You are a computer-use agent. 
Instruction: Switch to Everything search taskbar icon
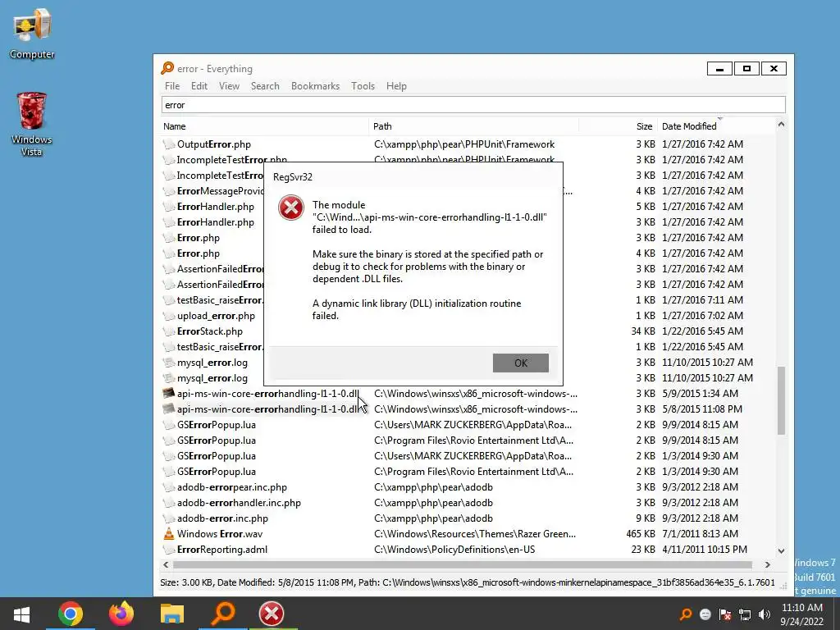pyautogui.click(x=222, y=614)
